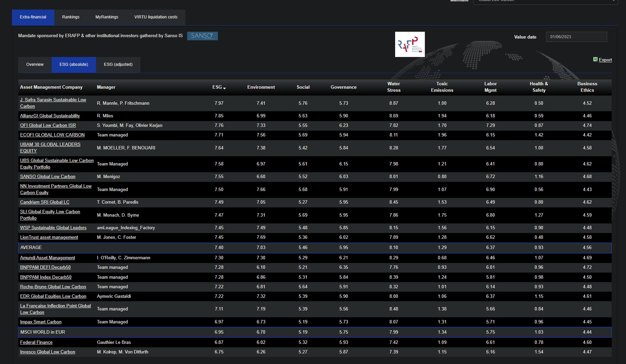Open the Mandate dropdown at top
626x364 pixels.
(545, 1)
